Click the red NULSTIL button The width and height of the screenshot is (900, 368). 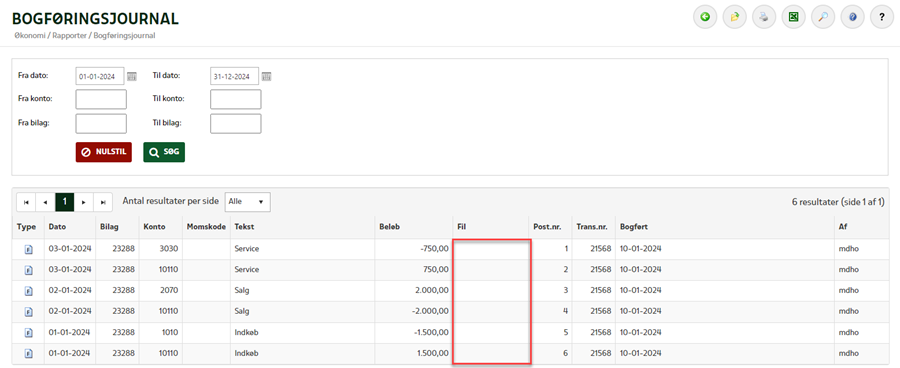point(104,152)
